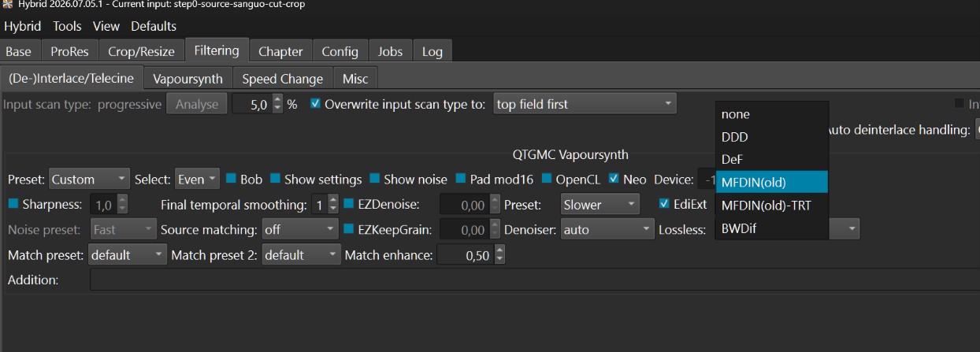Screen dimensions: 980x352
Task: Toggle Overwrite input scan type checkbox
Action: 316,103
